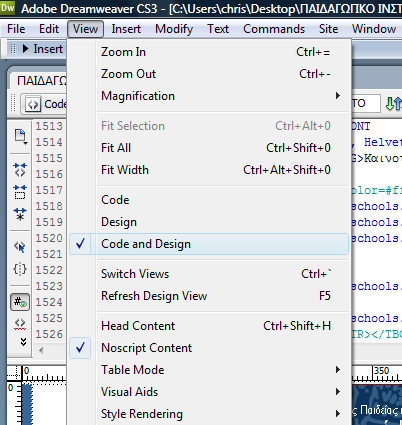Screen dimensions: 402x425
Task: Open the Commands menu
Action: coord(274,29)
